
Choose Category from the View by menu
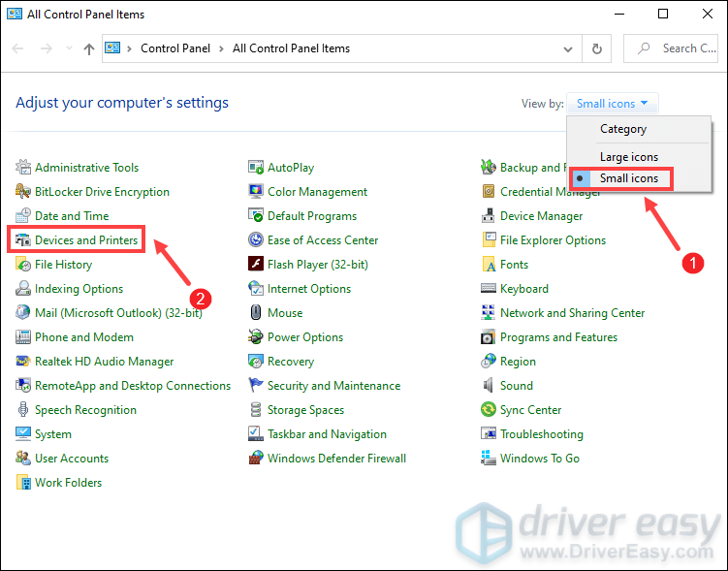coord(622,129)
